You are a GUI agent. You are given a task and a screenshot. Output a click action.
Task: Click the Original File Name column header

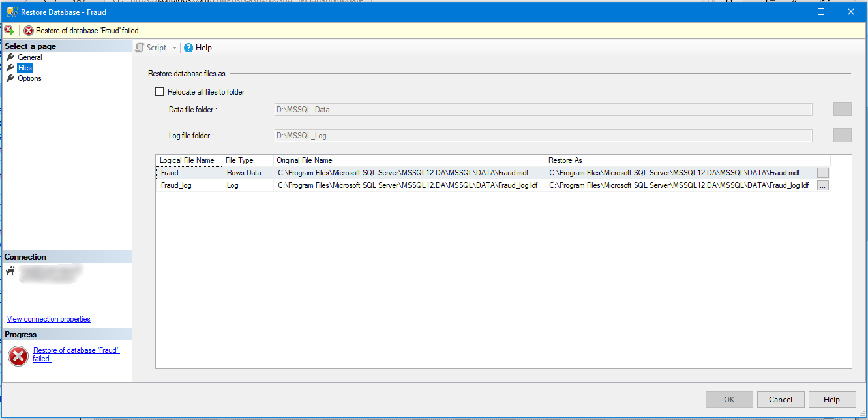click(409, 160)
